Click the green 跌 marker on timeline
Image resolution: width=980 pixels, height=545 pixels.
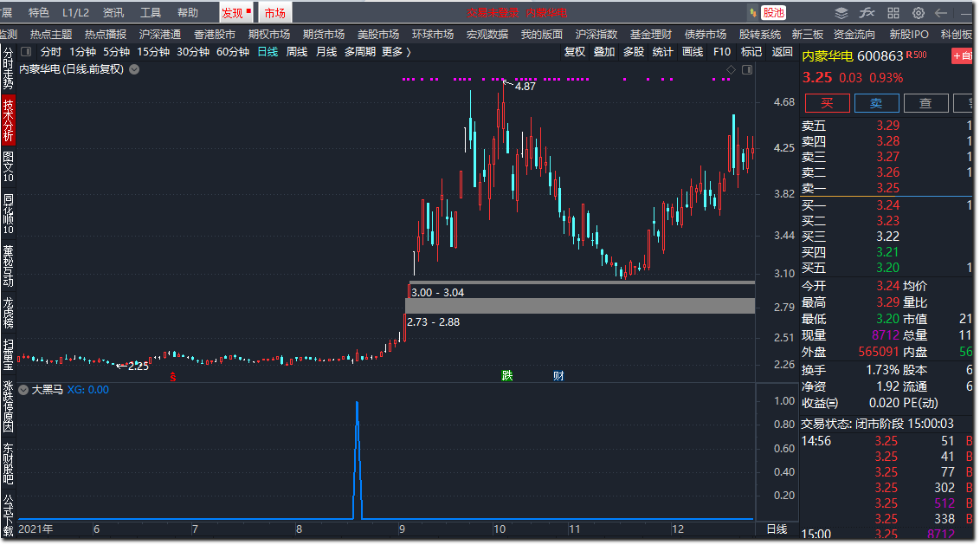tap(506, 375)
